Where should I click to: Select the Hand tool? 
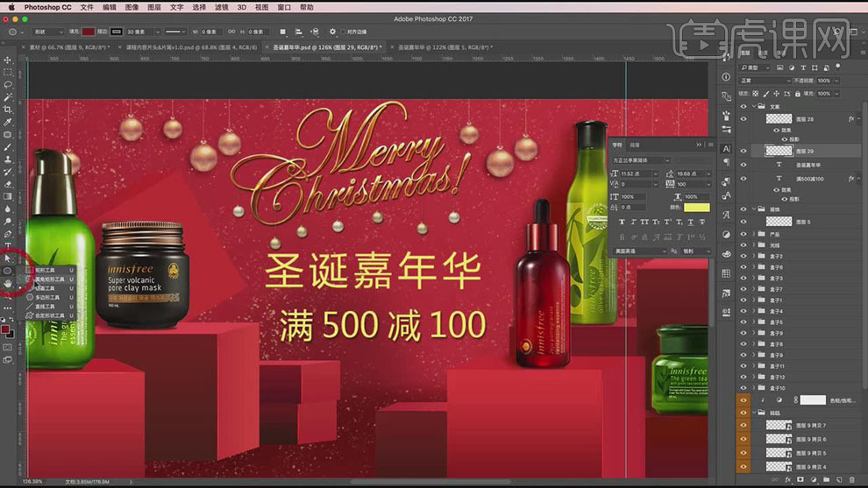tap(8, 283)
